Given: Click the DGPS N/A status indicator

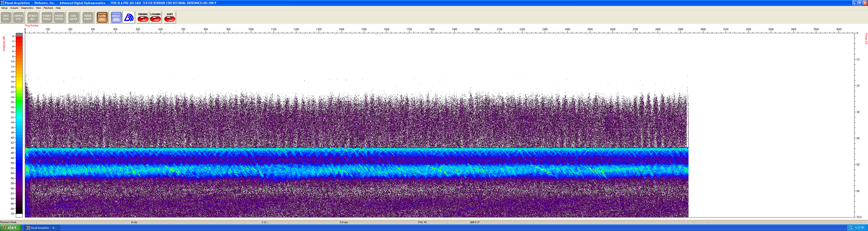Looking at the screenshot, I should 170,18.
